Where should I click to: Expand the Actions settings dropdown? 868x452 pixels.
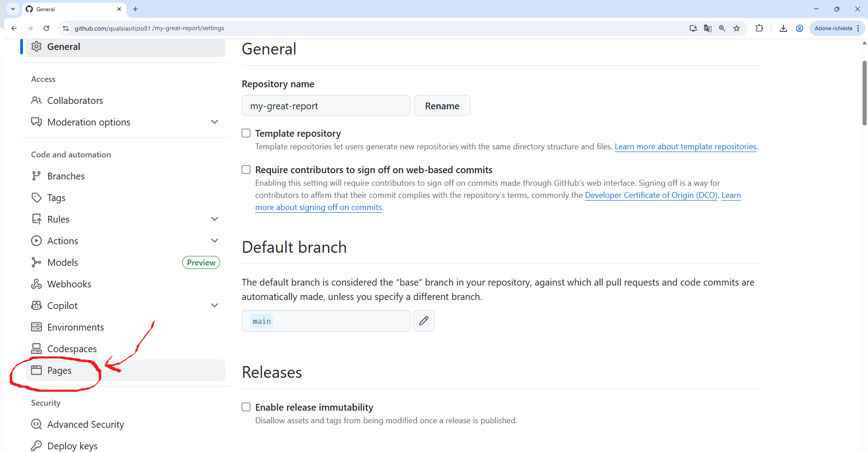coord(215,240)
